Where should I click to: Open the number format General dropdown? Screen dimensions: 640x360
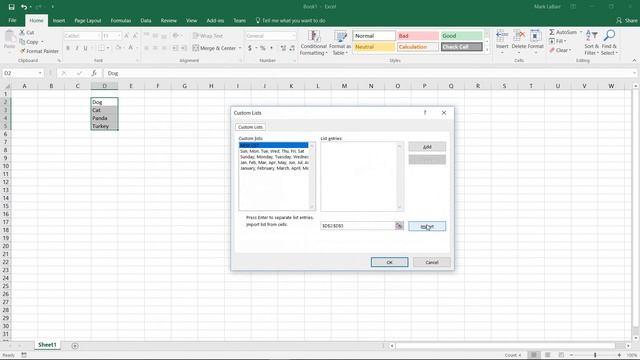(293, 36)
